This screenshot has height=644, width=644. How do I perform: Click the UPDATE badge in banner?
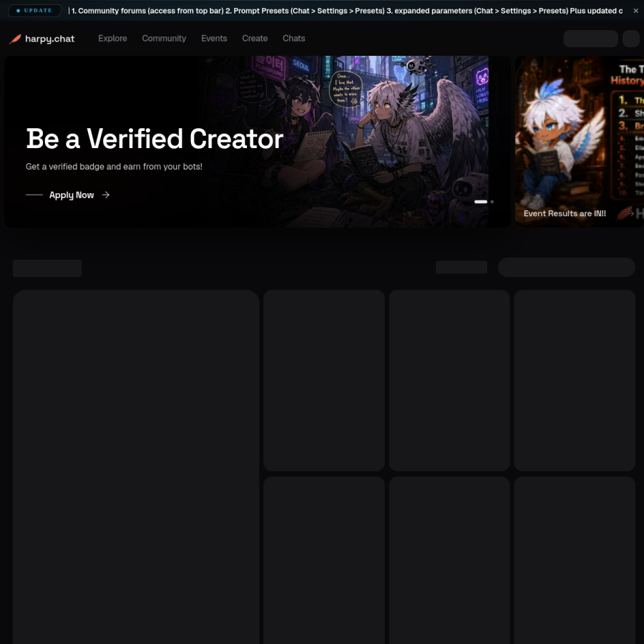34,10
